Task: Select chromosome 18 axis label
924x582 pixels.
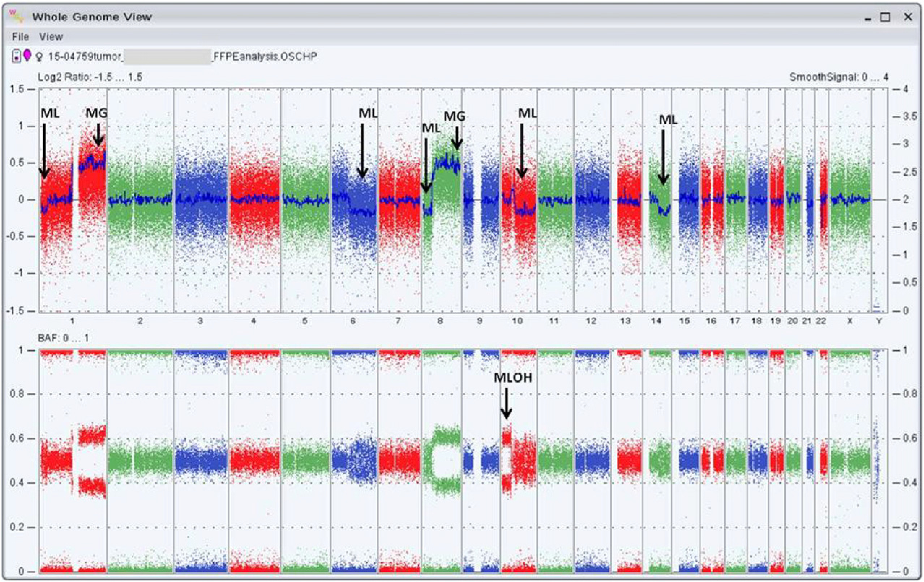Action: click(756, 321)
